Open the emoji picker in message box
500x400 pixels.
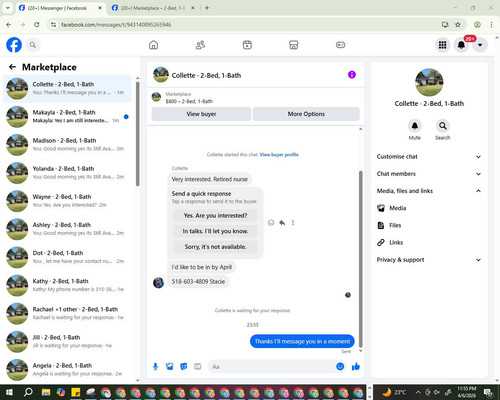340,366
